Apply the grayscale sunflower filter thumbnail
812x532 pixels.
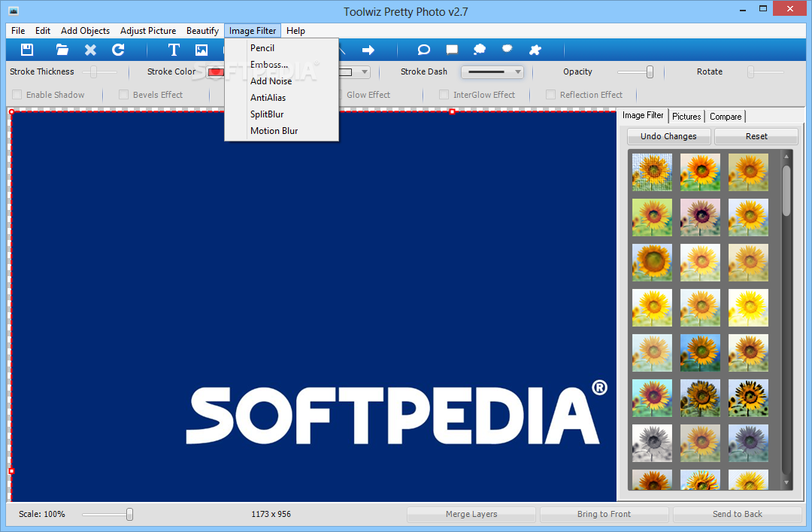click(x=652, y=443)
